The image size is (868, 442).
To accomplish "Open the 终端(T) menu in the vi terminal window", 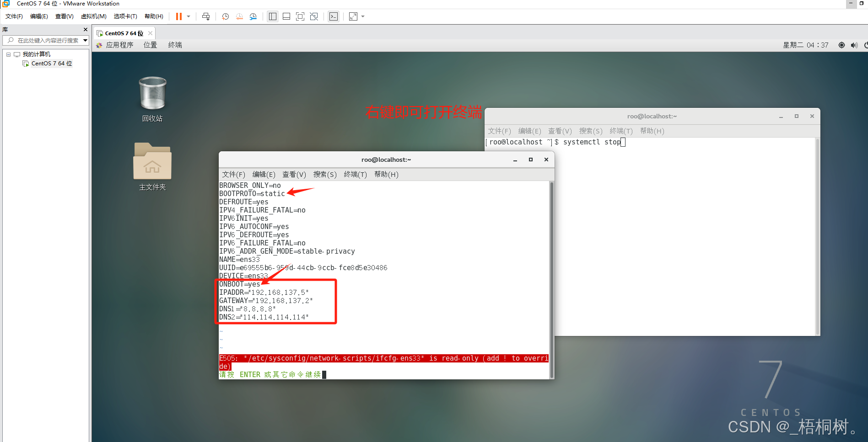I will [355, 174].
